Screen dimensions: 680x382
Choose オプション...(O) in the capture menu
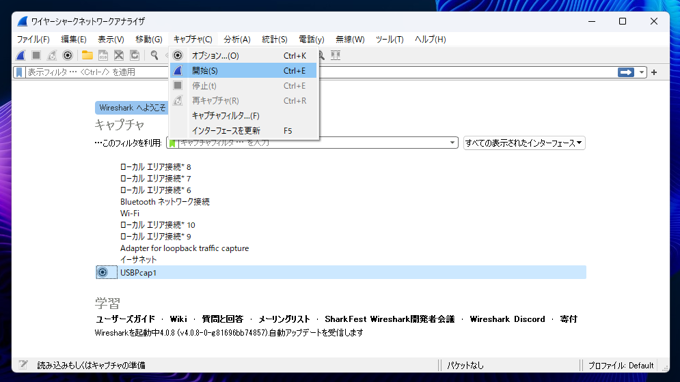click(x=244, y=56)
